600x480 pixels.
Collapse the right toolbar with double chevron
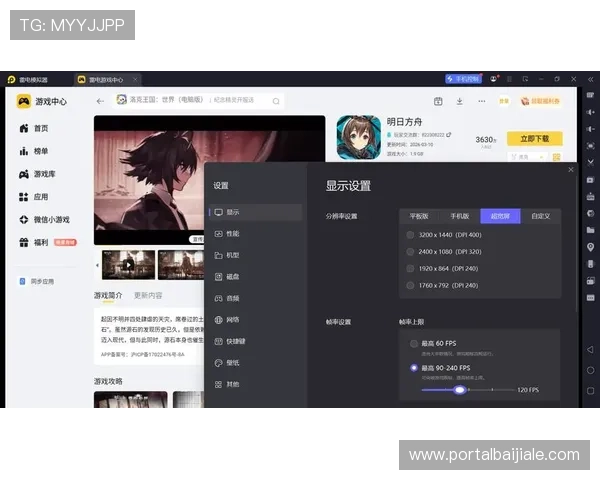point(590,79)
